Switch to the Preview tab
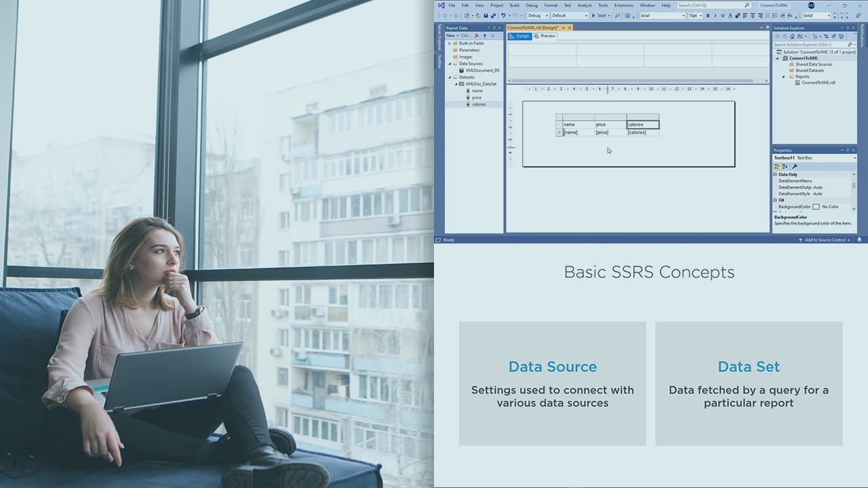The height and width of the screenshot is (488, 868). 545,36
